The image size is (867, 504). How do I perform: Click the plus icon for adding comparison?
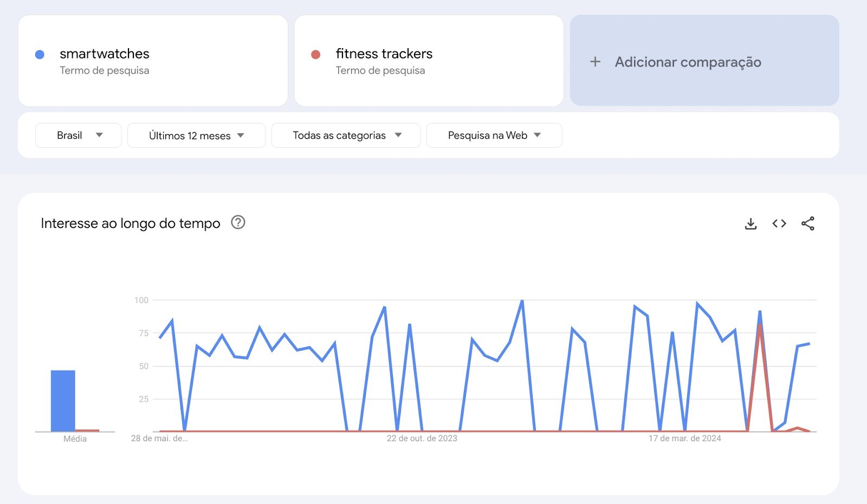pos(595,62)
